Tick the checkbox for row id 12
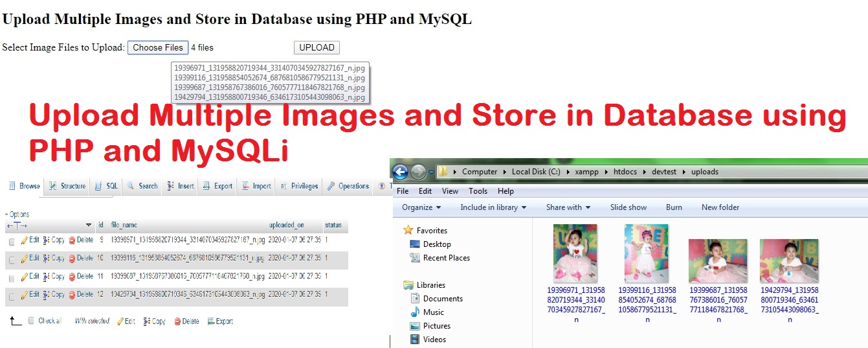 click(12, 296)
